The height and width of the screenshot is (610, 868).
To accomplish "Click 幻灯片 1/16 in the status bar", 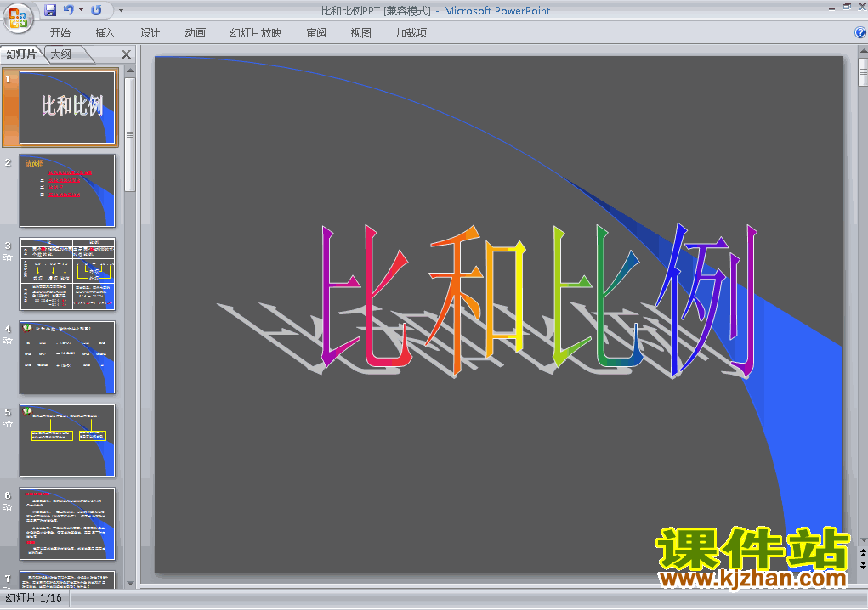I will 34,598.
